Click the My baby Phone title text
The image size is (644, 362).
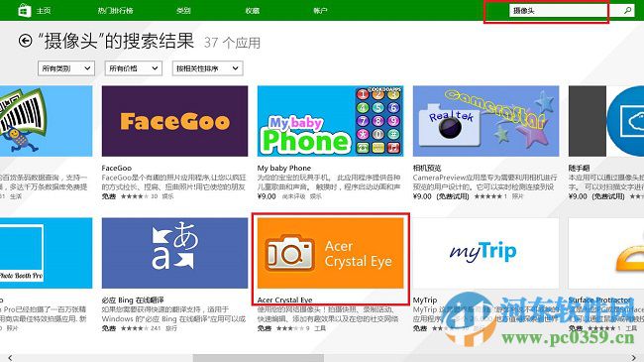[284, 168]
